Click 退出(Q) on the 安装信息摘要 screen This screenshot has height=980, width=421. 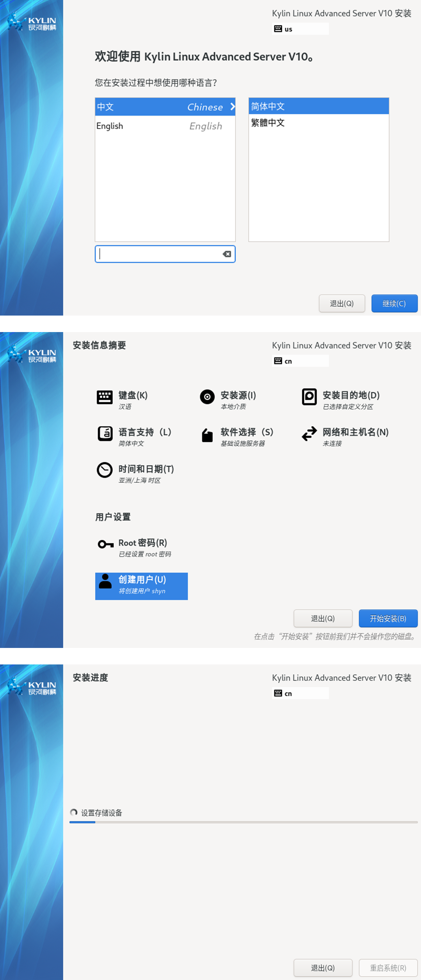pyautogui.click(x=323, y=618)
